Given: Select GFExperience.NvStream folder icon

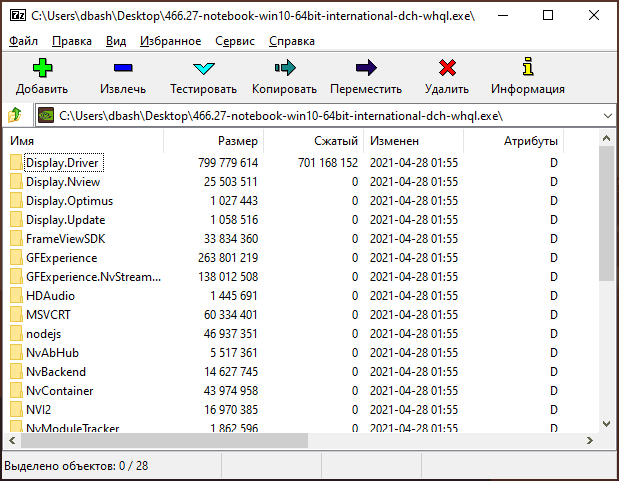Looking at the screenshot, I should click(16, 276).
